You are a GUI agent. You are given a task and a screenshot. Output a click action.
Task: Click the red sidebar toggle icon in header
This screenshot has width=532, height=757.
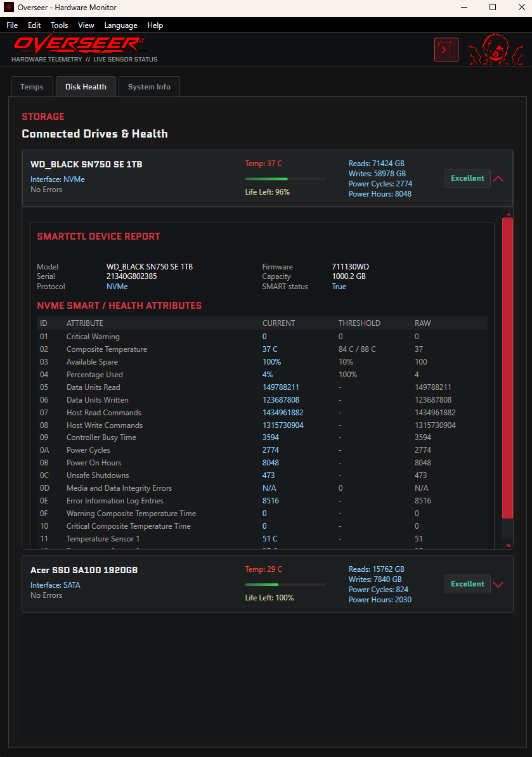(x=446, y=49)
